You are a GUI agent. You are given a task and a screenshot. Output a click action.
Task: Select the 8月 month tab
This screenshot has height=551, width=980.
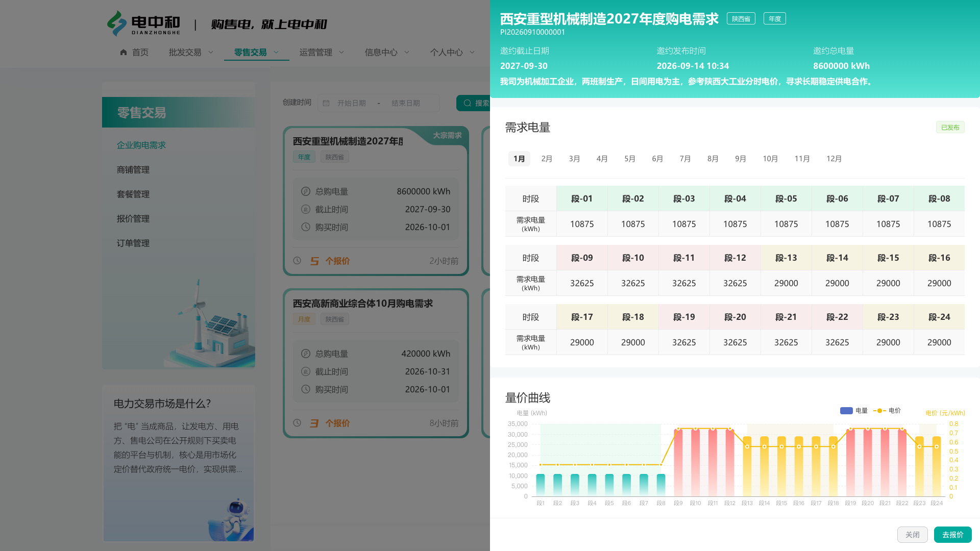713,159
